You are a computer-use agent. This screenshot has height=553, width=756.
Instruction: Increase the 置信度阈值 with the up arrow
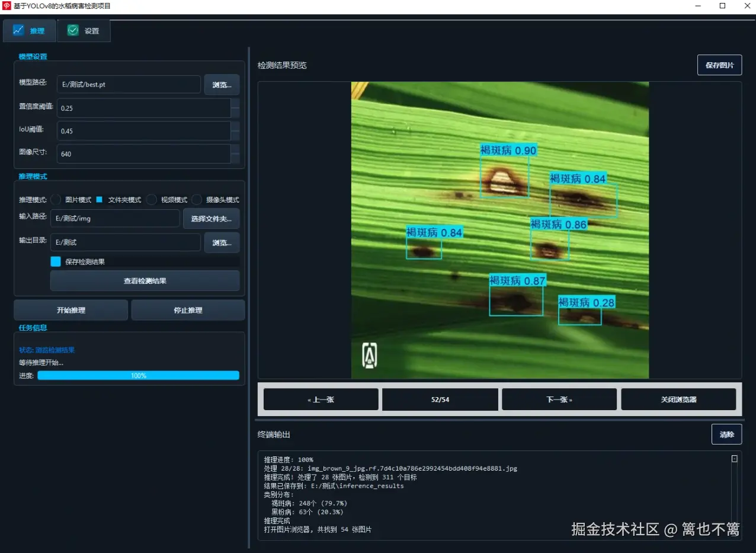(235, 104)
